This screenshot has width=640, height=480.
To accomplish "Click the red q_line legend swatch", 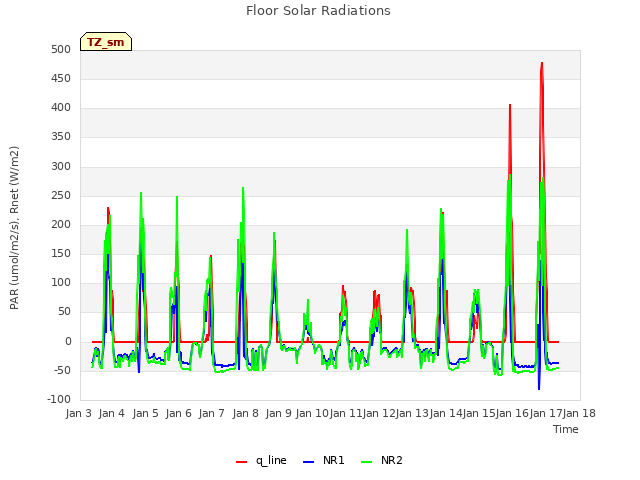I will [x=242, y=462].
